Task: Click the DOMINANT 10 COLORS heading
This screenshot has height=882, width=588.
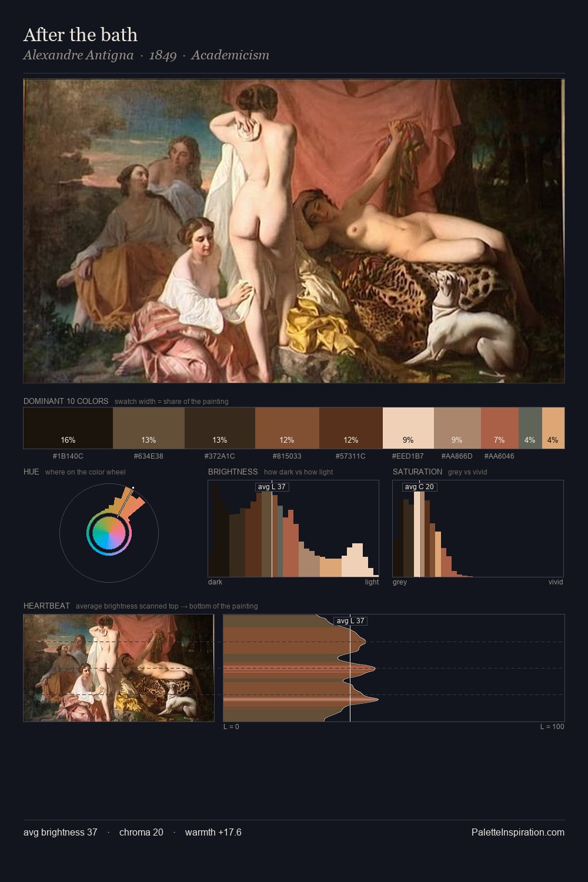Action: 66,401
